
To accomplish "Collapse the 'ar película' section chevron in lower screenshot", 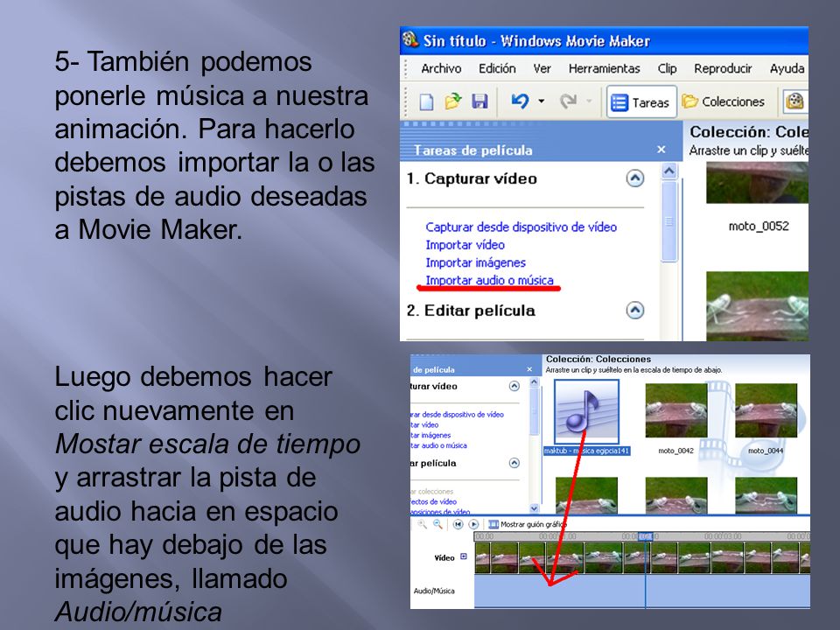I will [x=514, y=463].
